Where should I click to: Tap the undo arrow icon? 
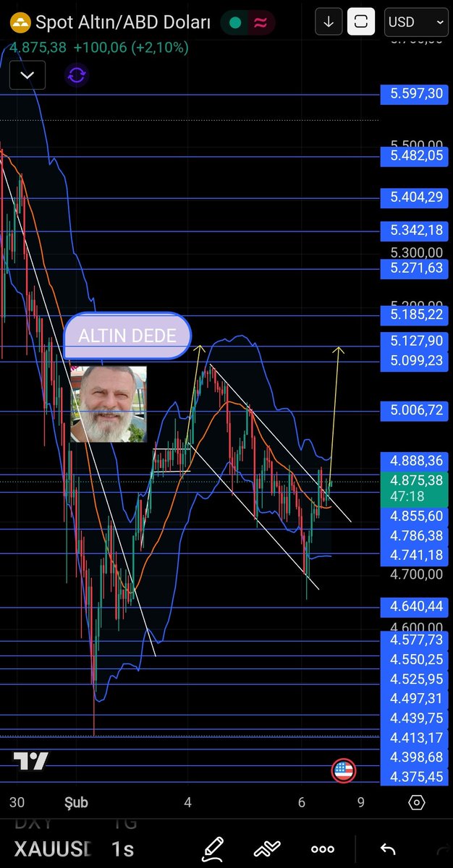coord(388,849)
